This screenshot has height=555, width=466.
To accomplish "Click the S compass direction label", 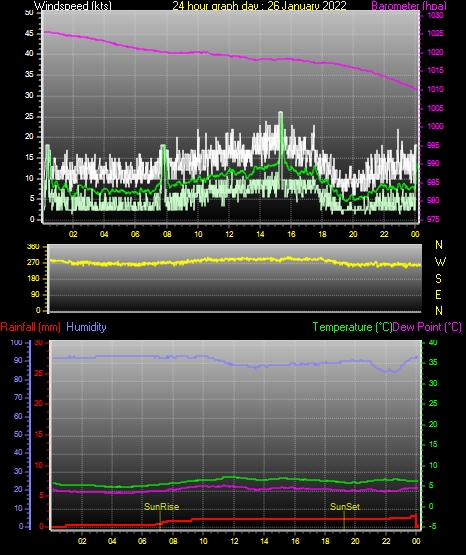I will coord(438,279).
